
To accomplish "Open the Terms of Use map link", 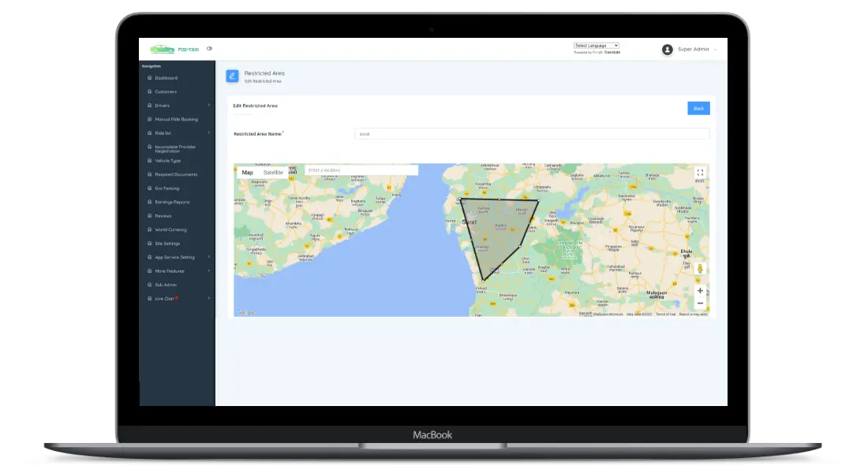I will pyautogui.click(x=665, y=315).
